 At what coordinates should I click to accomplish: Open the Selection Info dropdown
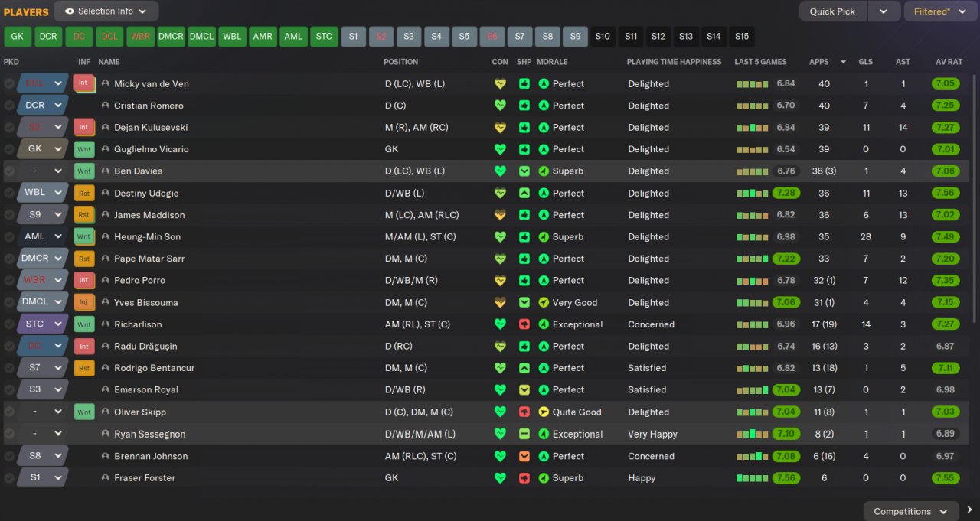pos(106,11)
